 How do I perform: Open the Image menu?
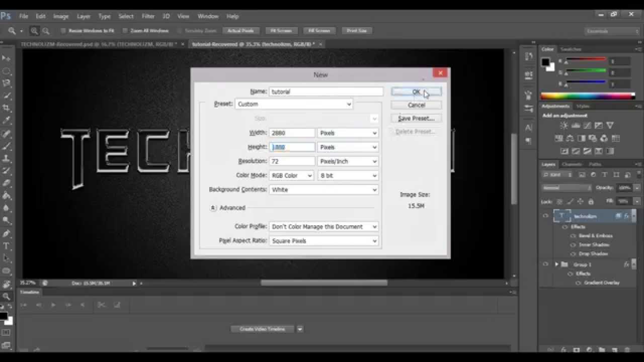61,16
